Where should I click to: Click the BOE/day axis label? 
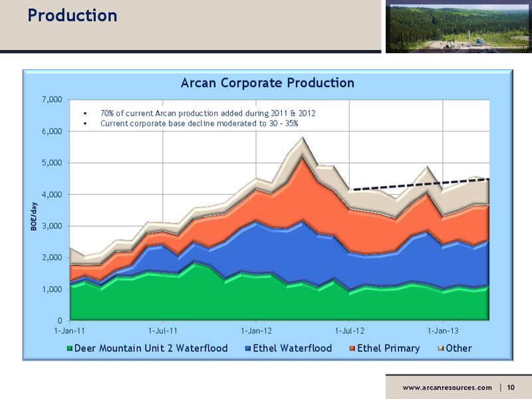click(34, 217)
